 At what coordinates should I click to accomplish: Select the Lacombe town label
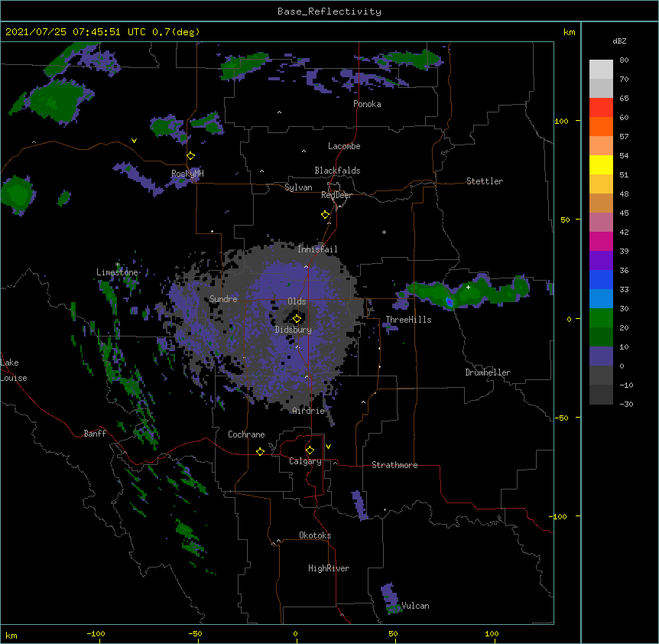(x=344, y=146)
